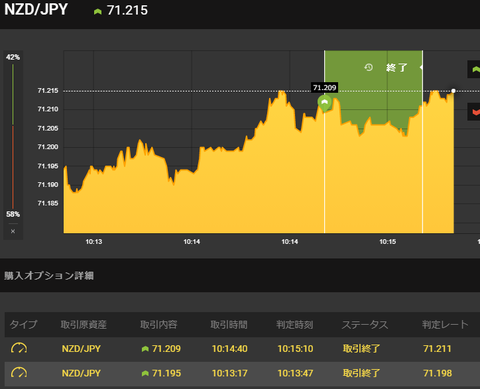
Task: Click the green up arrow beside 71.215 header
Action: click(98, 12)
